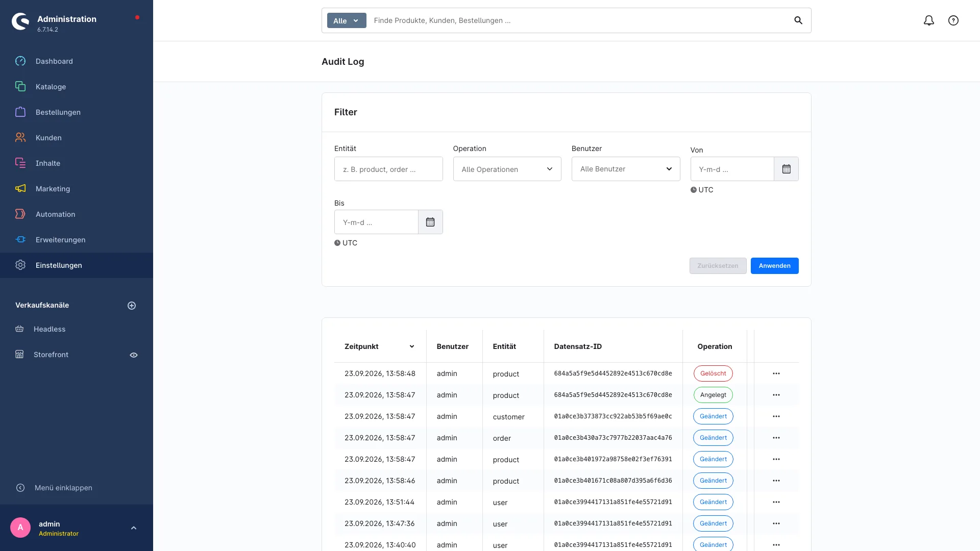Click the Einstellungen gear icon
The height and width of the screenshot is (551, 980).
[x=20, y=265]
